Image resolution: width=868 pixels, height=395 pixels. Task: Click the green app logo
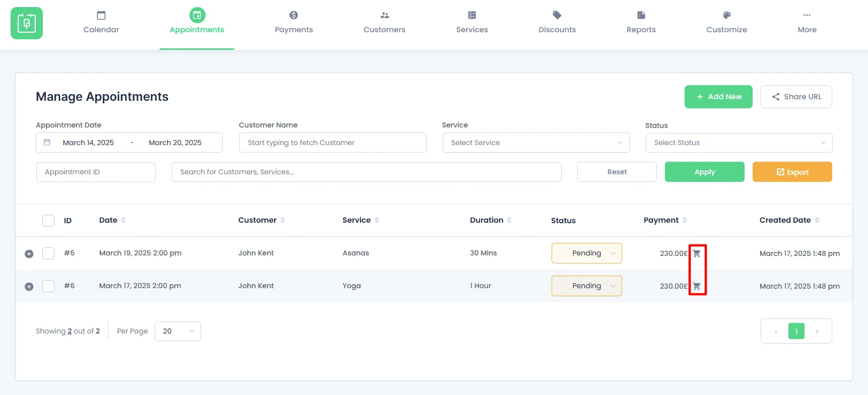click(27, 23)
